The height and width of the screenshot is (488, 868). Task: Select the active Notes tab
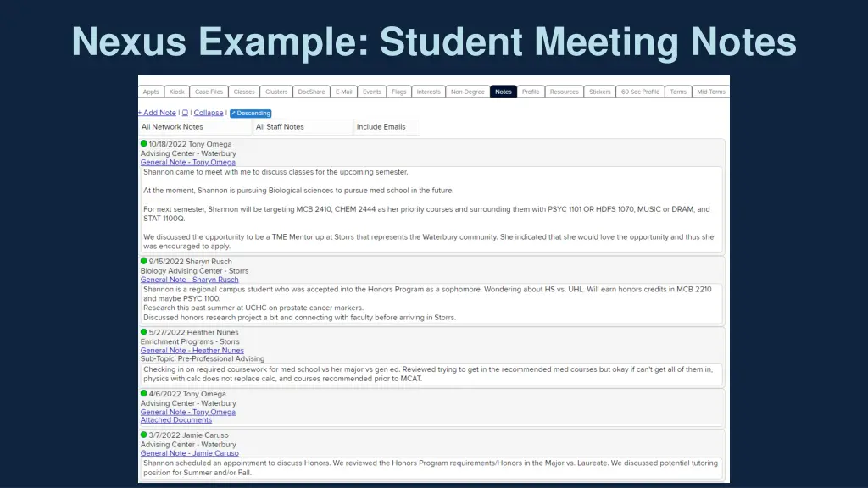[504, 91]
